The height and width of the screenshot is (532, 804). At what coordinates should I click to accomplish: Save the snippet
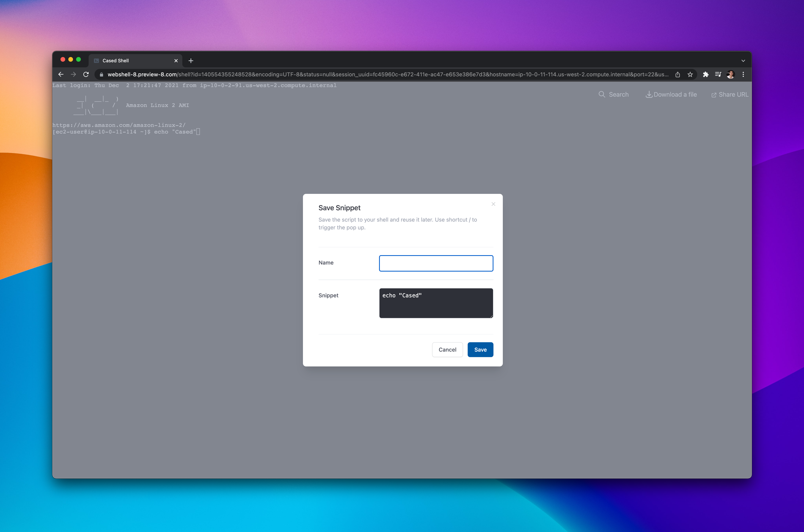coord(480,349)
